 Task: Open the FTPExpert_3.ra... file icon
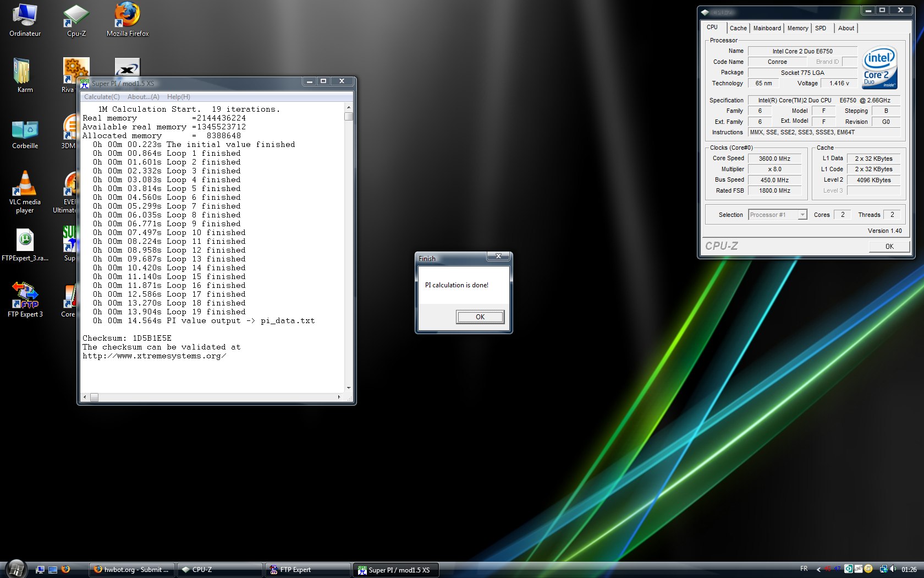[x=25, y=245]
